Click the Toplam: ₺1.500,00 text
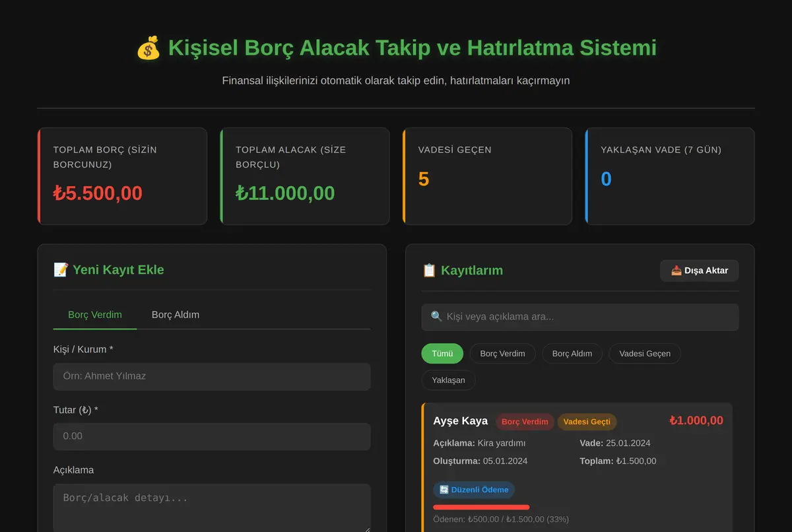 (618, 461)
